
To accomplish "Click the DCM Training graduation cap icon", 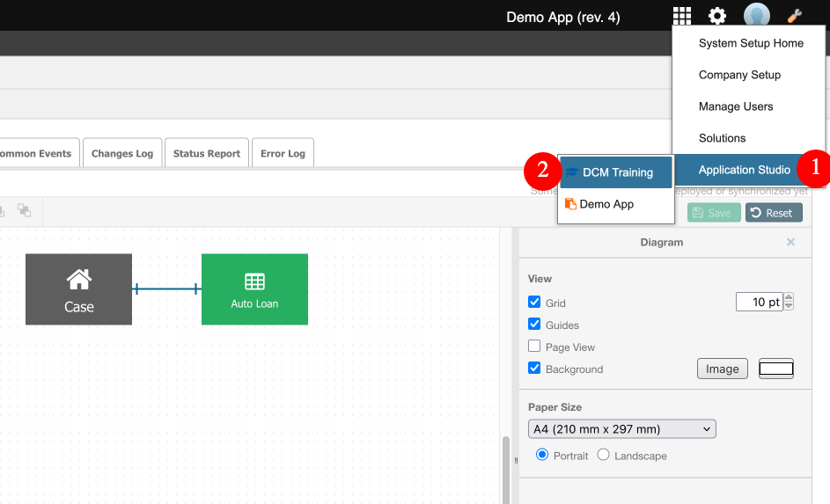I will click(x=572, y=172).
